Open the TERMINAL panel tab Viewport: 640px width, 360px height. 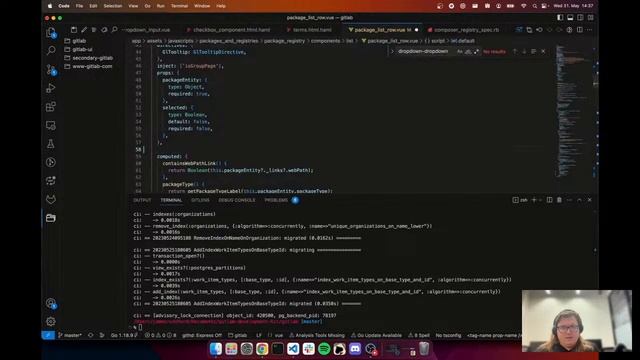tap(171, 200)
